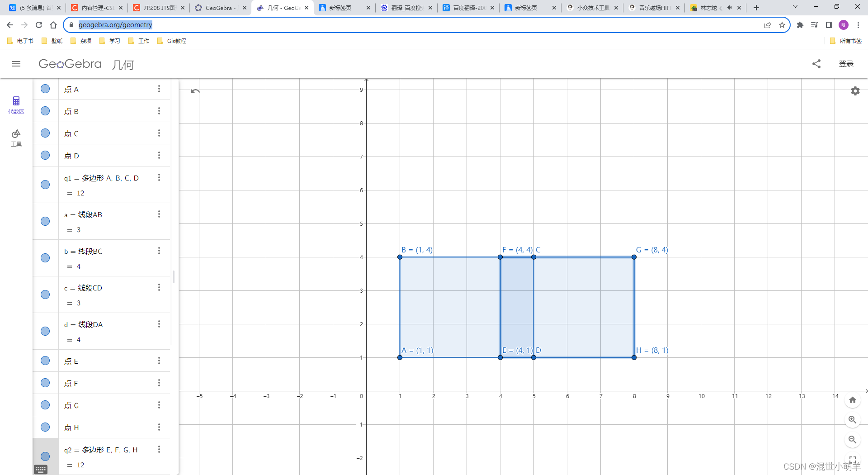Image resolution: width=868 pixels, height=475 pixels.
Task: Toggle visibility of polygon q2
Action: pos(45,456)
